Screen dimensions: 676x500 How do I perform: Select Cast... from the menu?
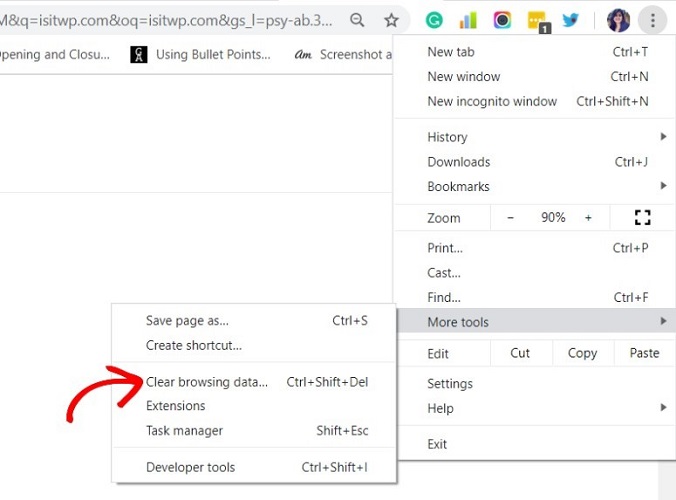click(535, 273)
